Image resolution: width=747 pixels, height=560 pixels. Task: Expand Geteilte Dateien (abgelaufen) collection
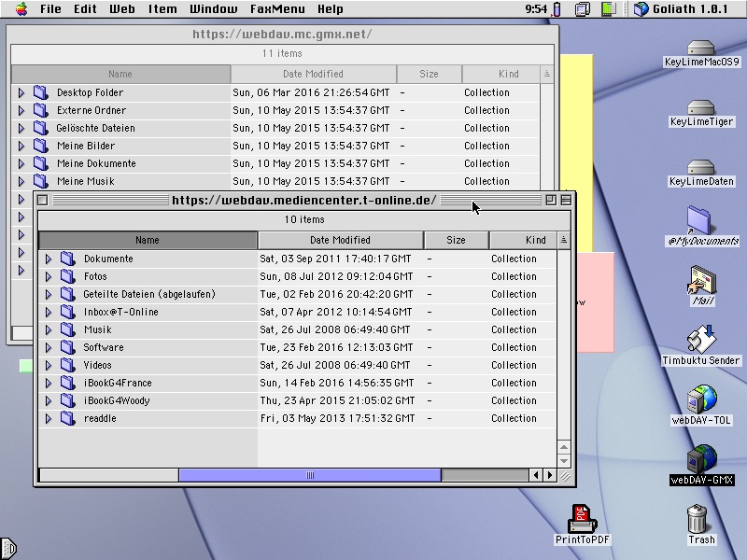click(x=49, y=294)
